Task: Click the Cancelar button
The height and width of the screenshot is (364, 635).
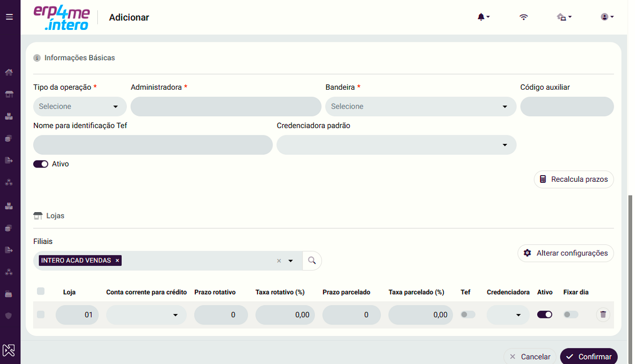Action: 530,356
